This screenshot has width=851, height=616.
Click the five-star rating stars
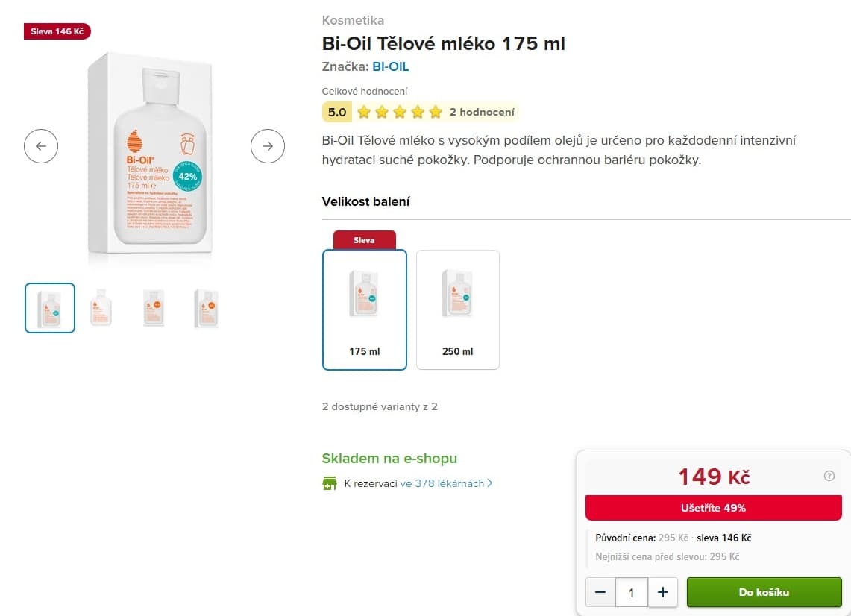400,113
